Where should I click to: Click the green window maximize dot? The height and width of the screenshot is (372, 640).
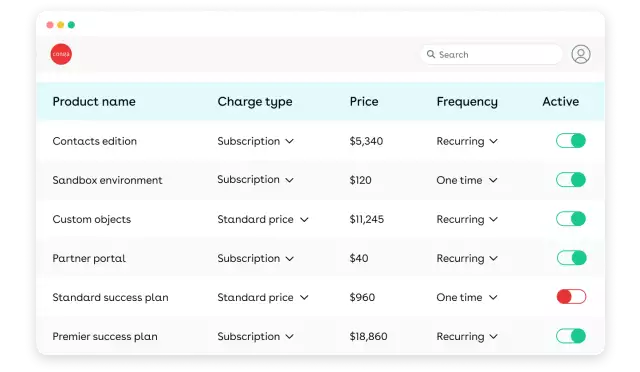pos(71,25)
